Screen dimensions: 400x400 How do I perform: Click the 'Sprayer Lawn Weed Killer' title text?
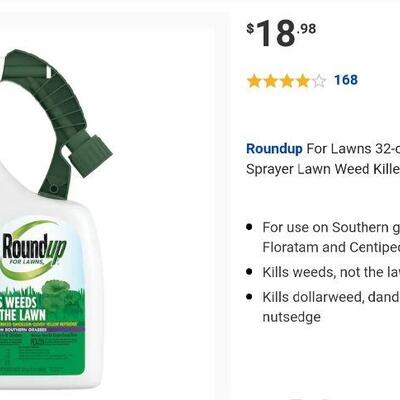coord(323,169)
